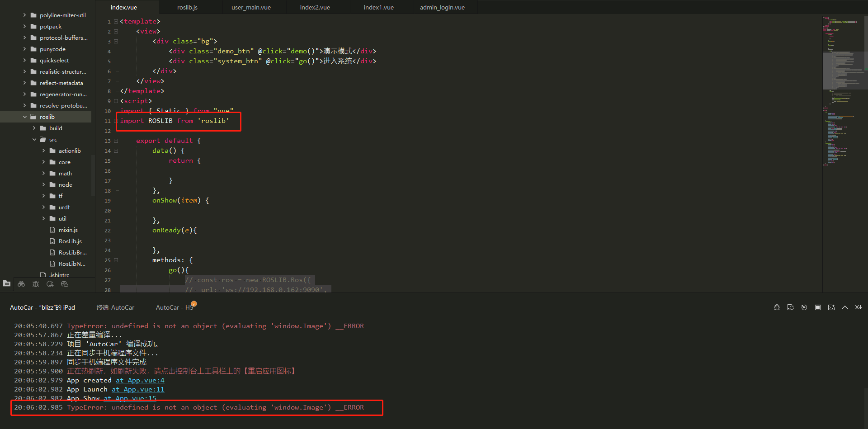The height and width of the screenshot is (429, 868).
Task: Expand the tf folder
Action: tap(43, 196)
